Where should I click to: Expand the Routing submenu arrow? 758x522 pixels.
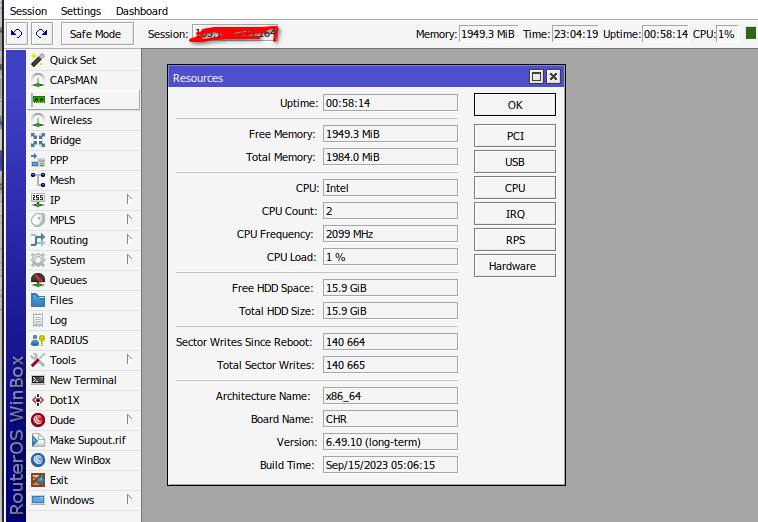pyautogui.click(x=129, y=239)
